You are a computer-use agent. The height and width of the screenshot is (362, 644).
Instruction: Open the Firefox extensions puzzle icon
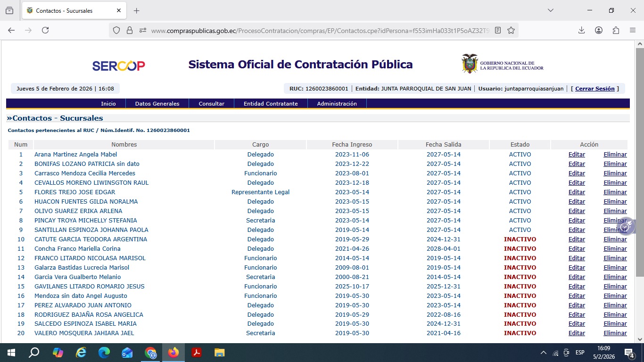click(616, 30)
